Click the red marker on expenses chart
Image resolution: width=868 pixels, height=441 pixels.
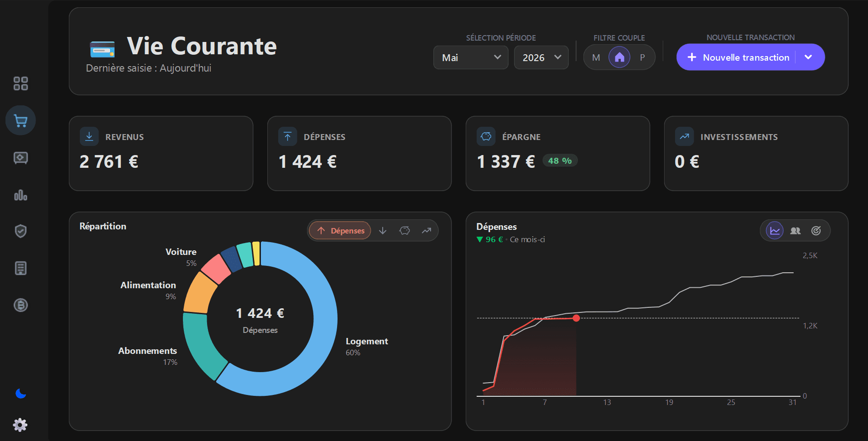577,318
